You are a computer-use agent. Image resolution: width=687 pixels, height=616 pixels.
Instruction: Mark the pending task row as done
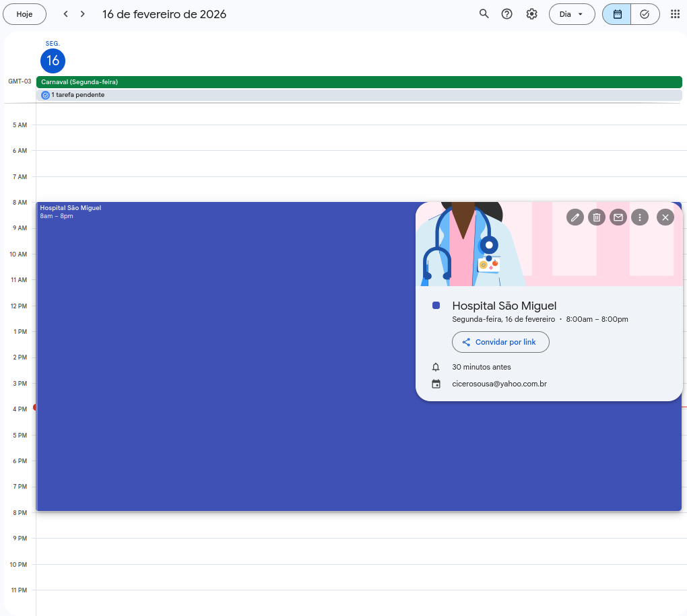(x=45, y=94)
